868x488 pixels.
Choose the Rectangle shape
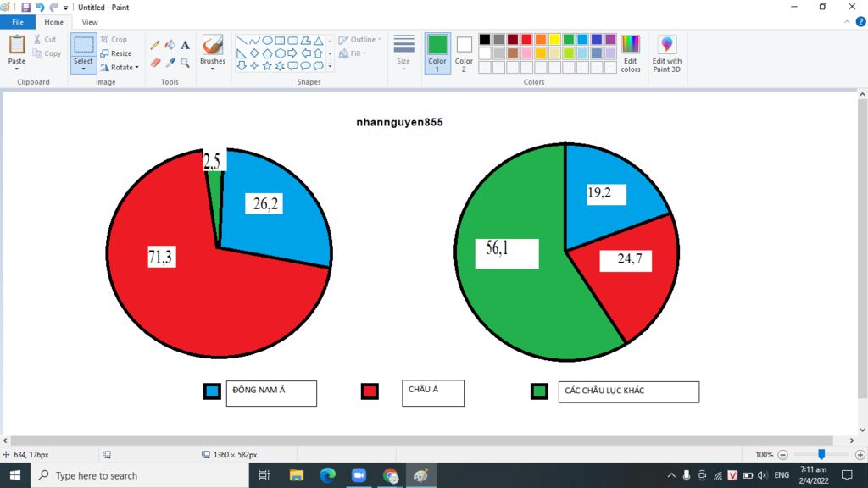pyautogui.click(x=280, y=41)
